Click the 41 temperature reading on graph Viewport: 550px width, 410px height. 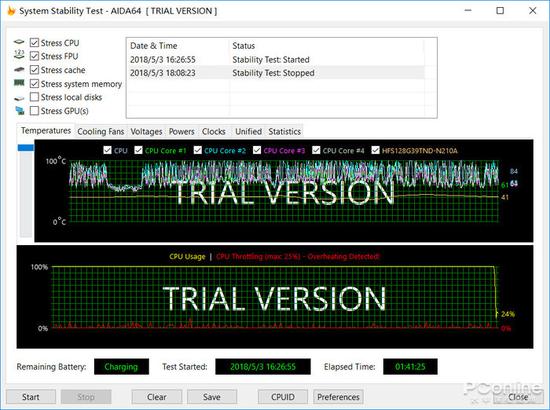click(x=505, y=197)
